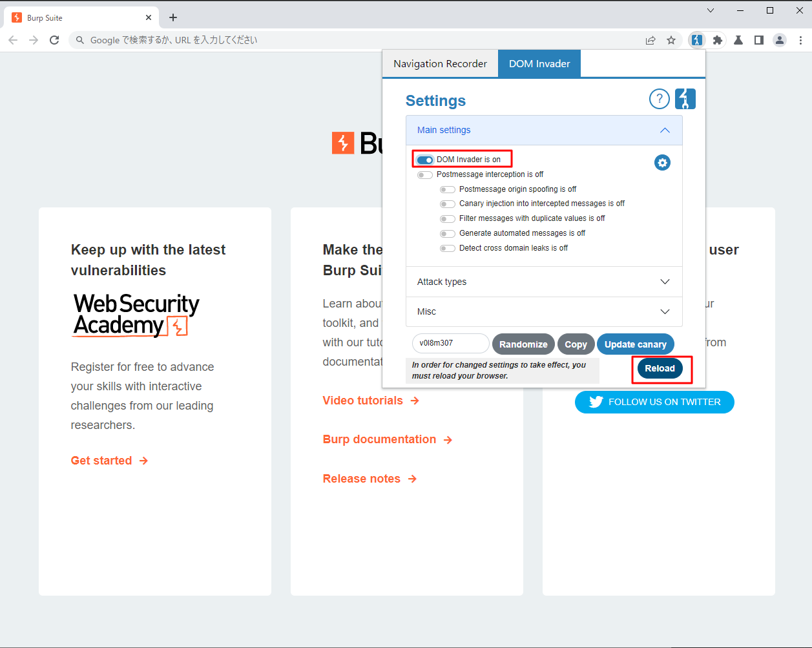Click the Chrome Labs flask icon
812x648 pixels.
[738, 40]
